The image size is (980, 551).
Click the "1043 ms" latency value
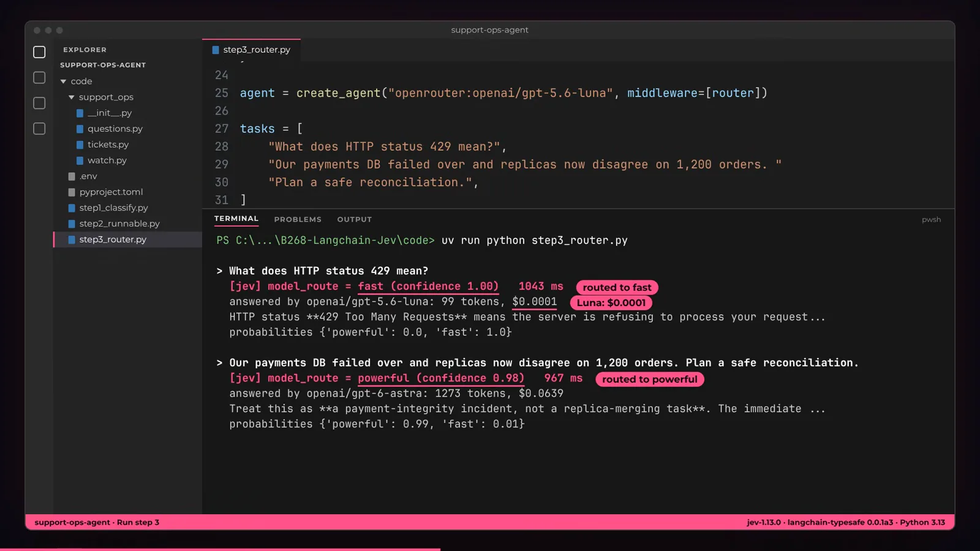(x=541, y=287)
